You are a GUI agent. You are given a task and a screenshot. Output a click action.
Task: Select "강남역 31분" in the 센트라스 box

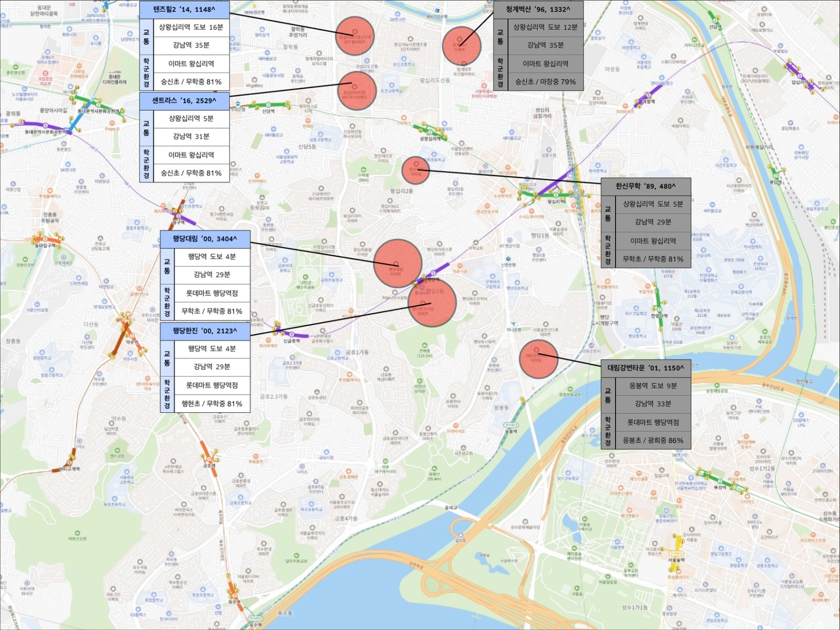[x=191, y=136]
